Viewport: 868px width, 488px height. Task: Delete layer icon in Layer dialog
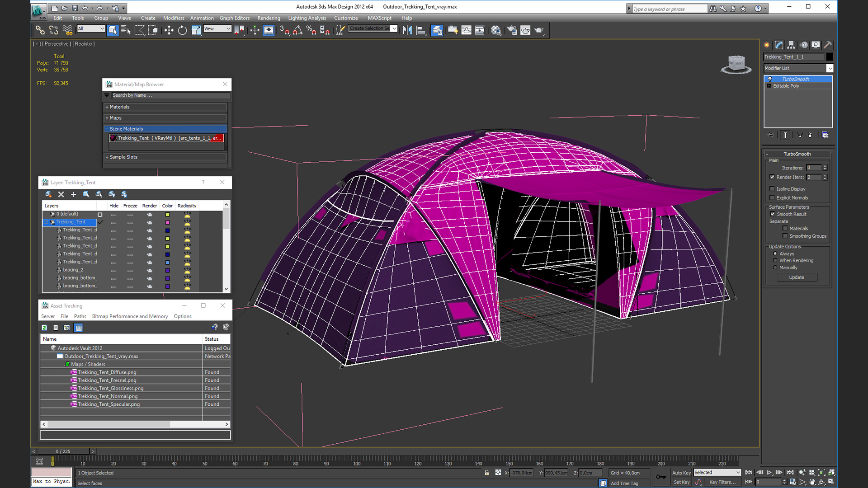[x=61, y=194]
